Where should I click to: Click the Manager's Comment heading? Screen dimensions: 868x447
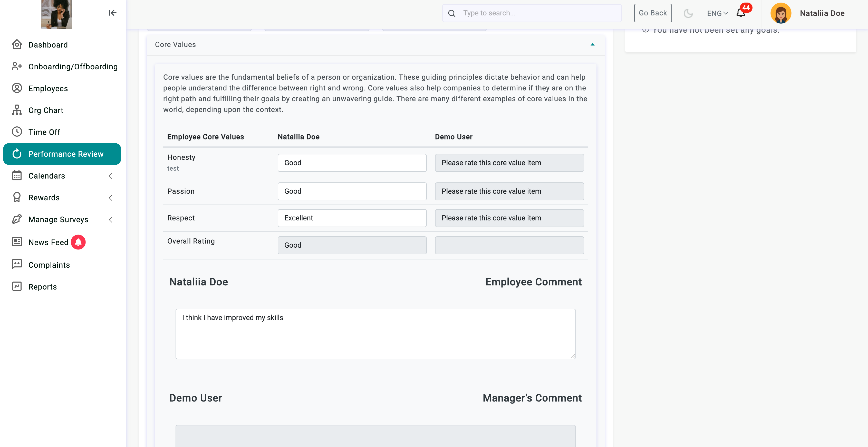(x=532, y=398)
